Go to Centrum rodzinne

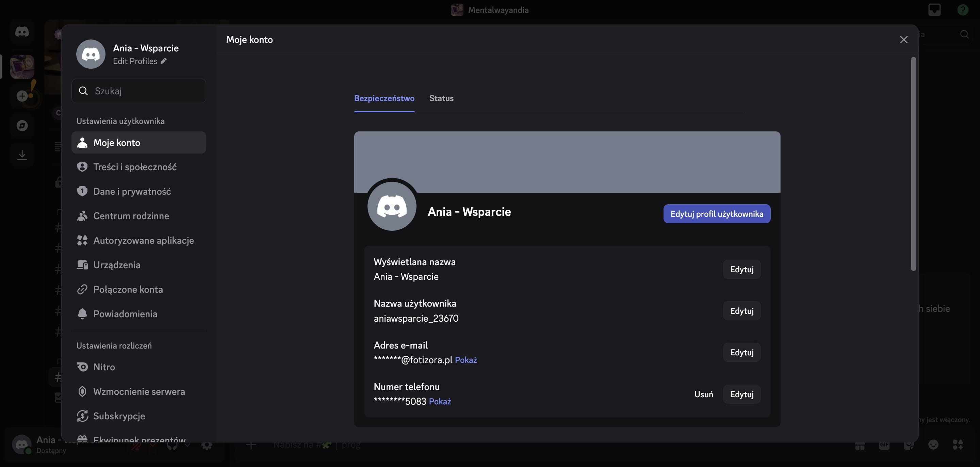[x=139, y=216]
